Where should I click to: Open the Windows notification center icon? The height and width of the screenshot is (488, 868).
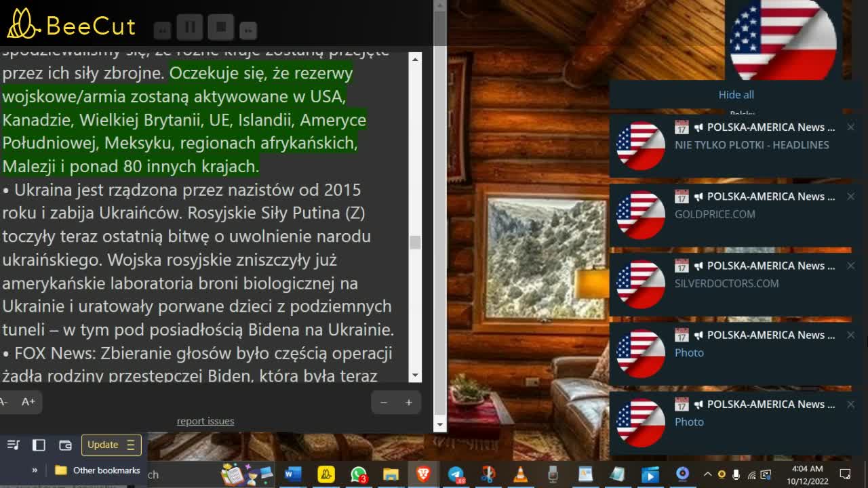(x=845, y=474)
